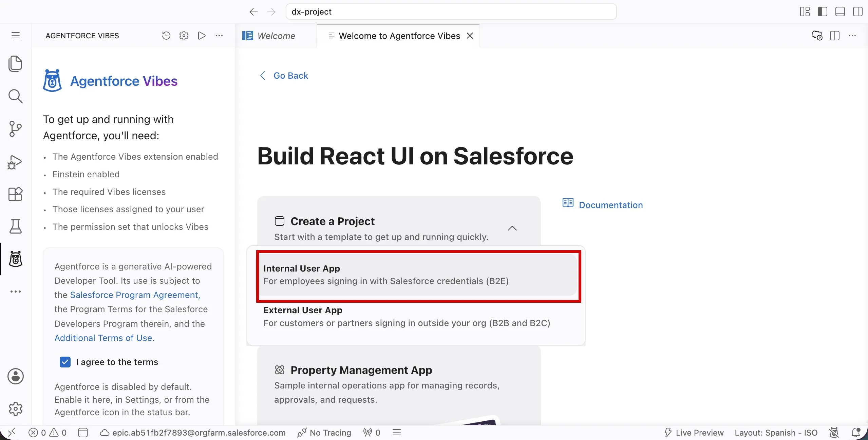868x440 pixels.
Task: Click the play icon in Agentforce Vibes header
Action: (202, 36)
